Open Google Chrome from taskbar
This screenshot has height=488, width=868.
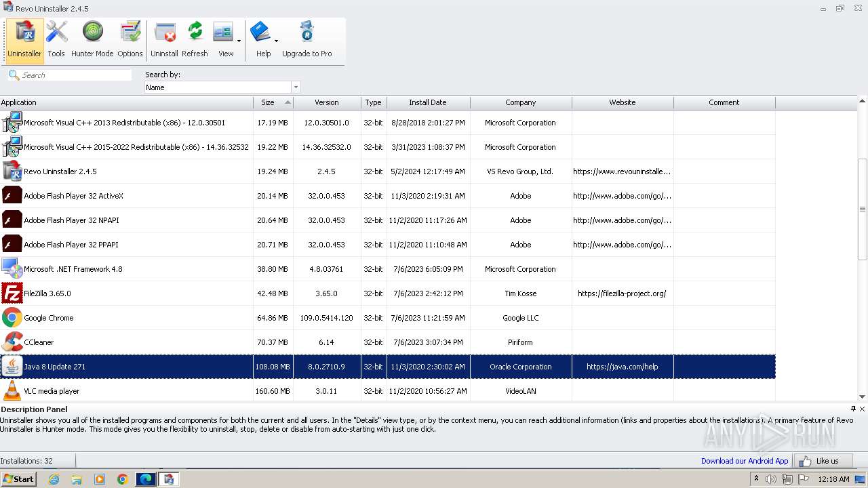pyautogui.click(x=123, y=479)
